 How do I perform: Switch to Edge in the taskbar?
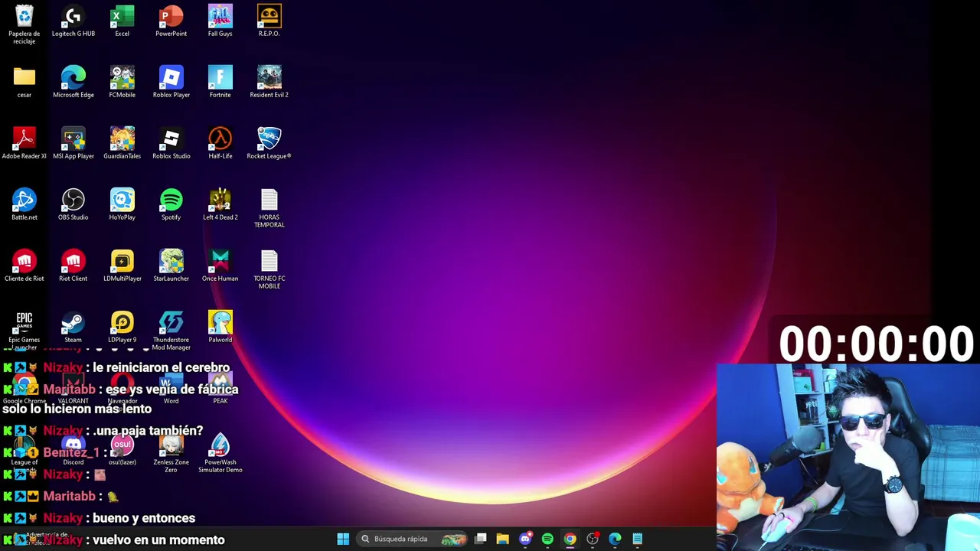615,539
